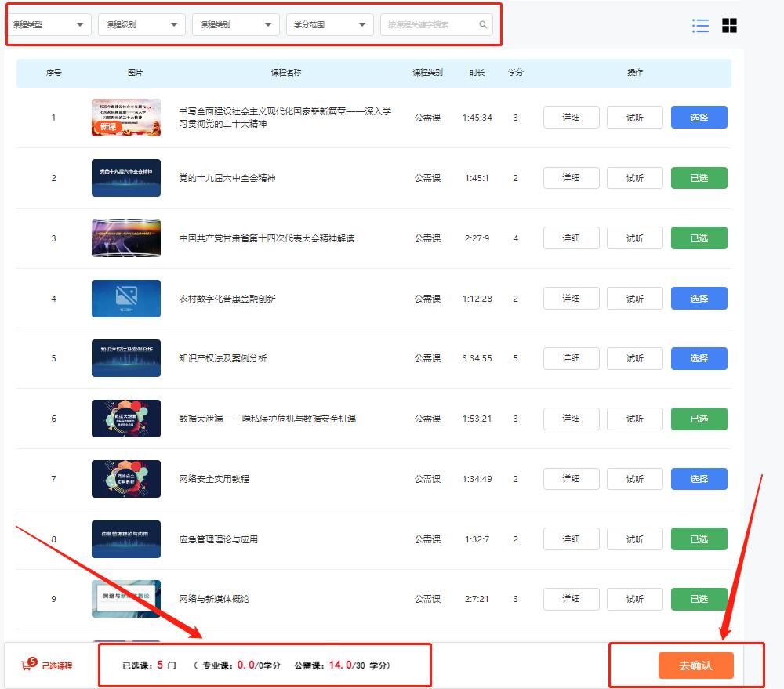
Task: Switch to list view layout
Action: click(x=700, y=25)
